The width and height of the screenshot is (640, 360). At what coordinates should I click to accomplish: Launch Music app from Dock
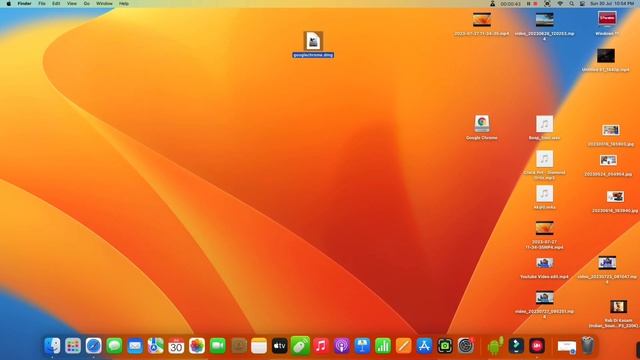321,346
